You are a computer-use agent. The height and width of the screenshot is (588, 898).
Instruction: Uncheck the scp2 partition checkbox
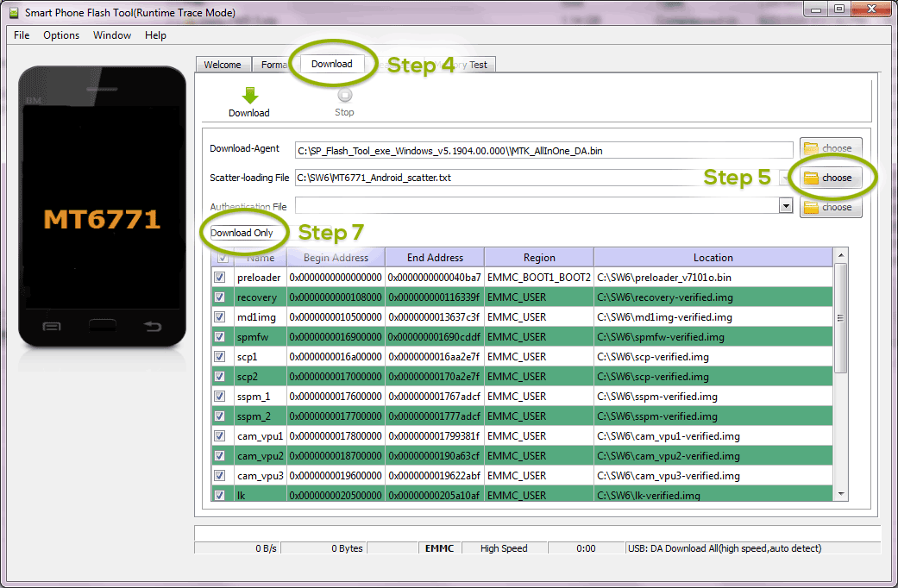click(x=220, y=376)
